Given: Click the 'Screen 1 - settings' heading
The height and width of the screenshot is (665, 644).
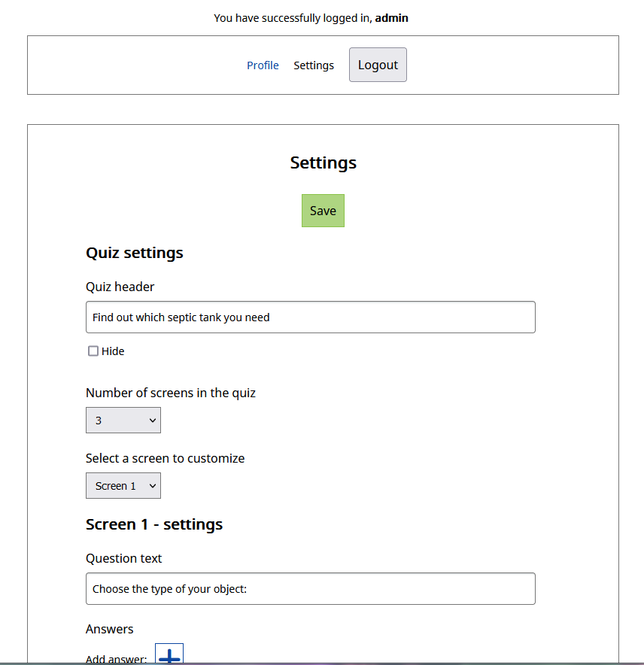Looking at the screenshot, I should pos(154,524).
